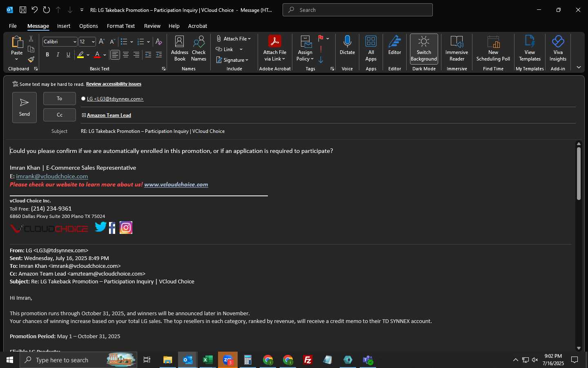Expand bullets list dropdown arrow
Viewport: 588px width, 368px height.
tap(131, 42)
